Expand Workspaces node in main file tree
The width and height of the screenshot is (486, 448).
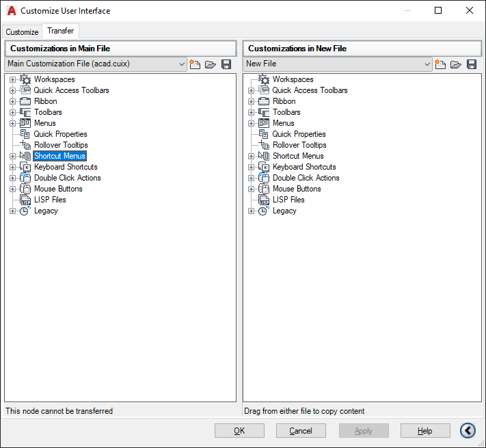(x=12, y=79)
